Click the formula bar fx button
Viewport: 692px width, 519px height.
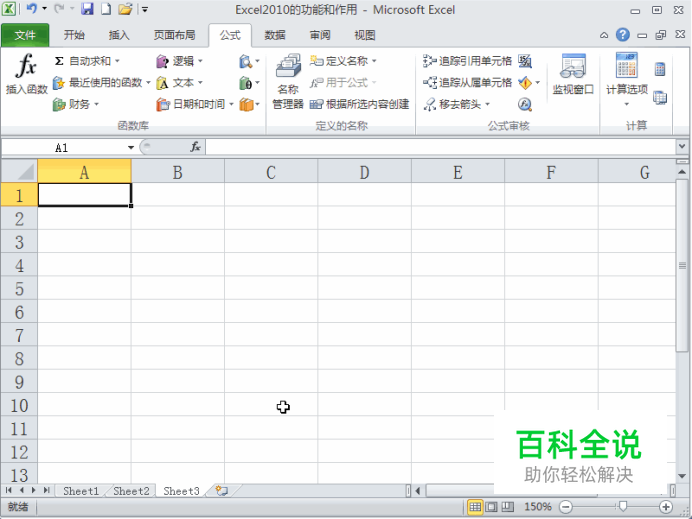click(196, 147)
